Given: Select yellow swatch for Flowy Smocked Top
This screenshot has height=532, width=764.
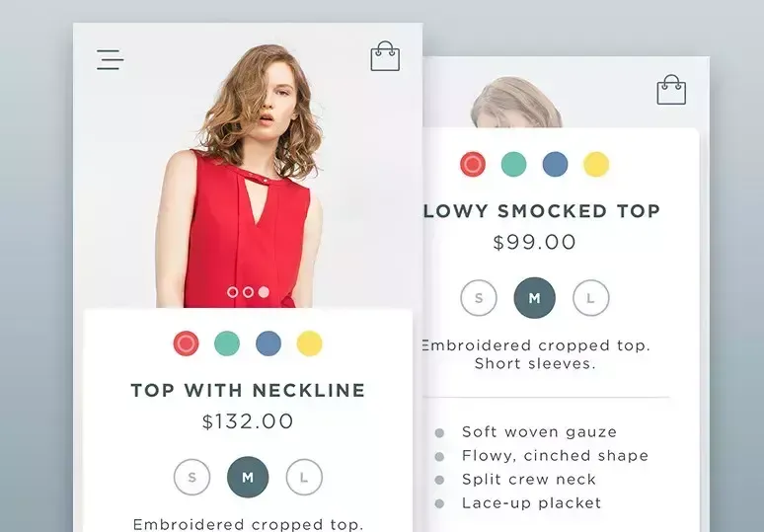Looking at the screenshot, I should click(596, 164).
